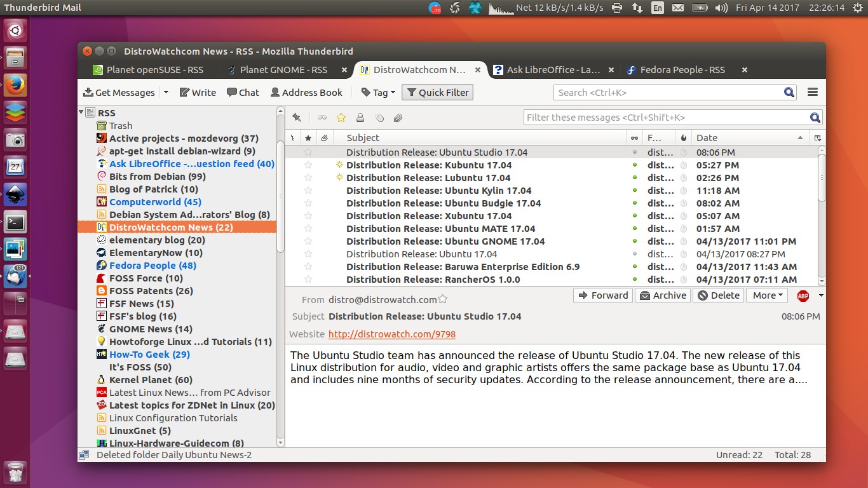Screen dimensions: 868x488
Task: Open the column picker icon
Action: tap(817, 138)
